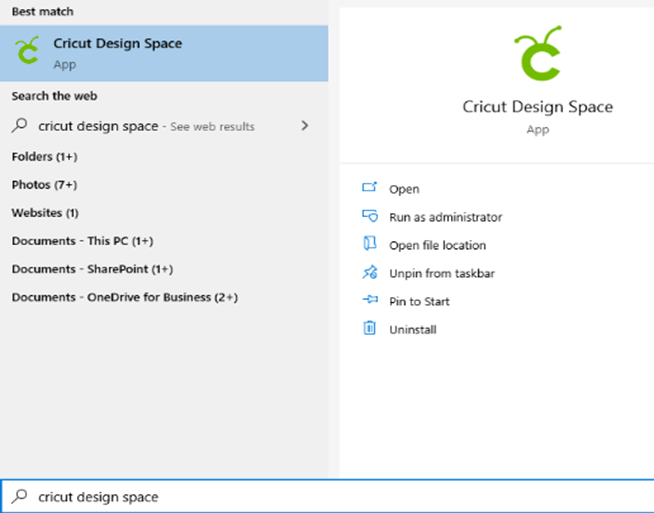This screenshot has height=513, width=654.
Task: Select Open file location
Action: [x=438, y=245]
